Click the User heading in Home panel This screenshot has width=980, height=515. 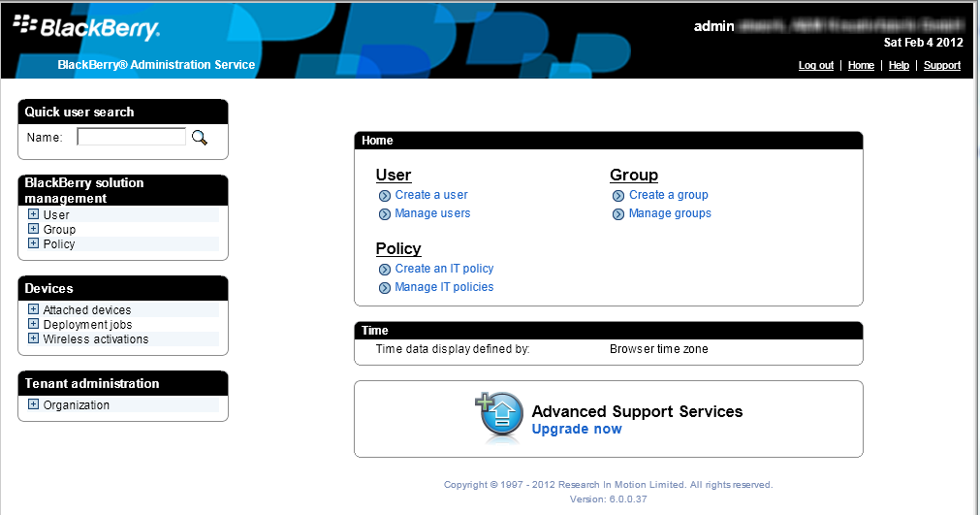point(394,175)
